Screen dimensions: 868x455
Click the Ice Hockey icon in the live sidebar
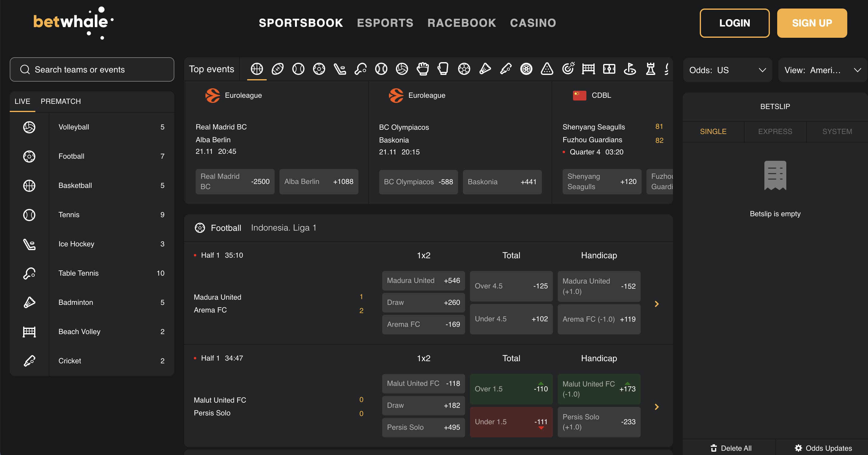tap(29, 244)
